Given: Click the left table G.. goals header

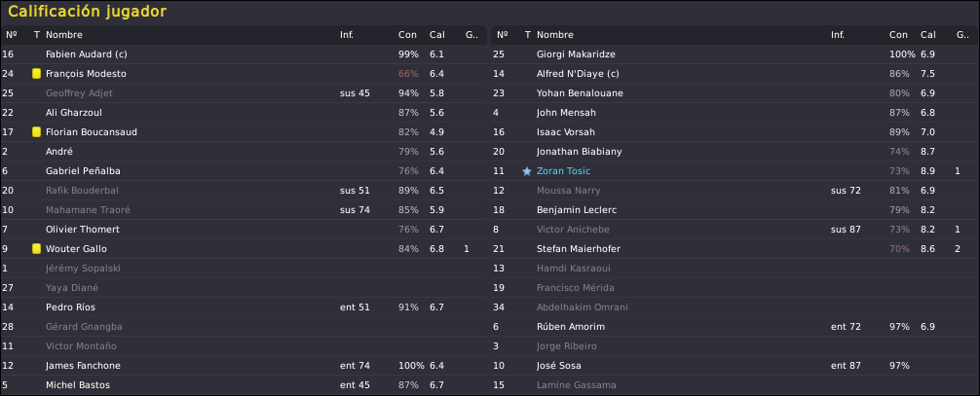Looking at the screenshot, I should pos(471,35).
